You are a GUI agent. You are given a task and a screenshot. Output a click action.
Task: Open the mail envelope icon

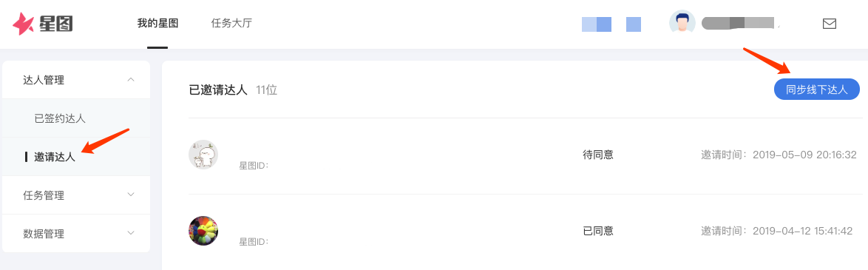[829, 24]
